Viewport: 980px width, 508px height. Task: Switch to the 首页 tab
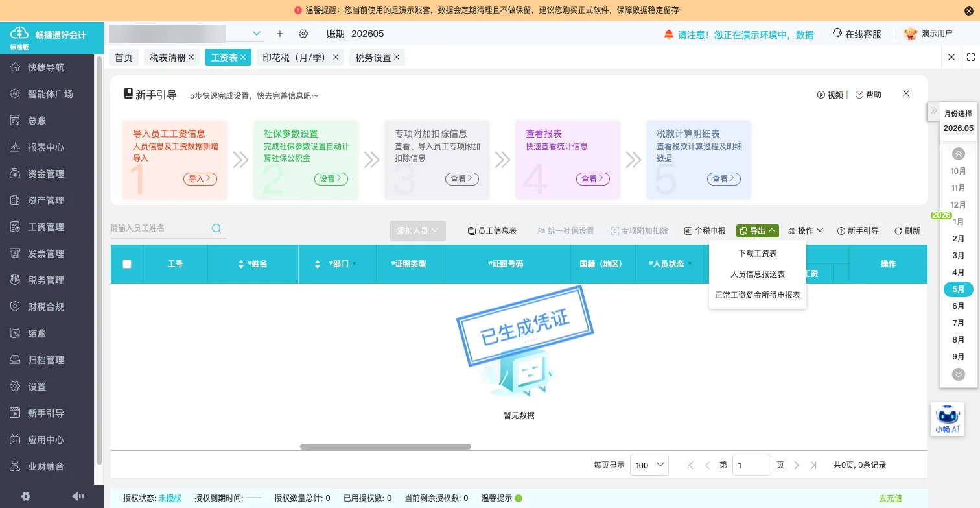(124, 57)
